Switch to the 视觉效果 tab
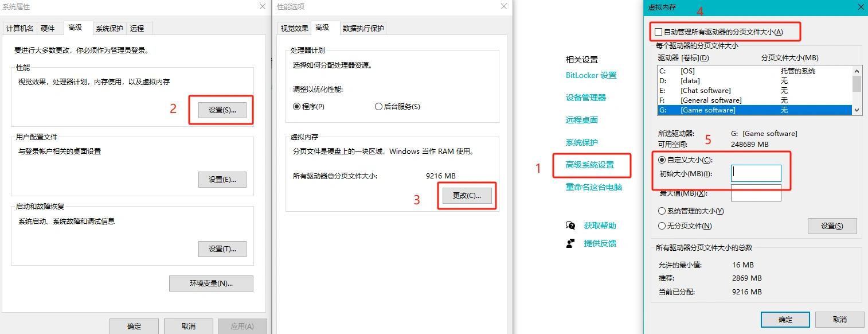Viewport: 868px width, 334px height. (294, 28)
